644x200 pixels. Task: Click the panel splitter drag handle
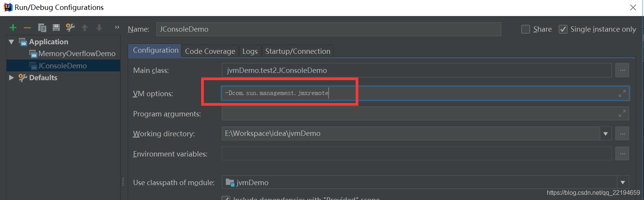[x=123, y=182]
